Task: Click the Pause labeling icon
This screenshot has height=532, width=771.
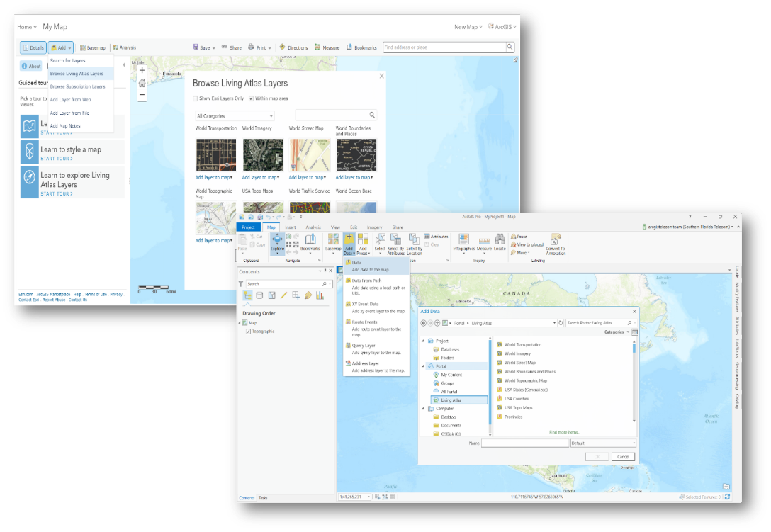Action: (513, 237)
